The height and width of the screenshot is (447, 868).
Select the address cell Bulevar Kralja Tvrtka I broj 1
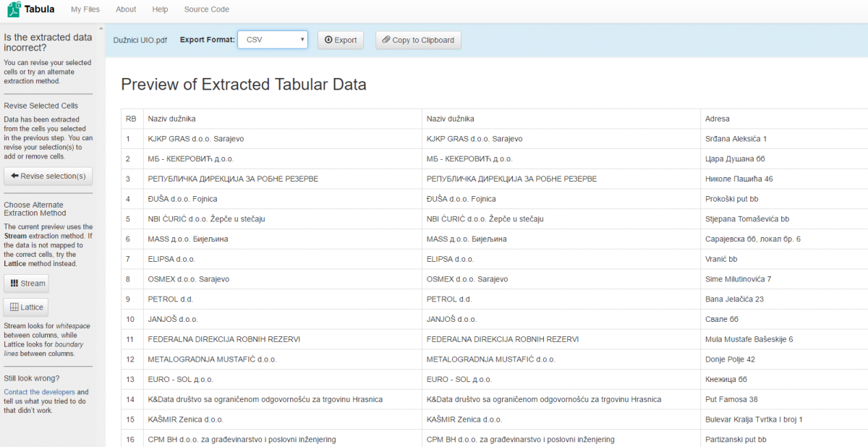click(x=784, y=420)
